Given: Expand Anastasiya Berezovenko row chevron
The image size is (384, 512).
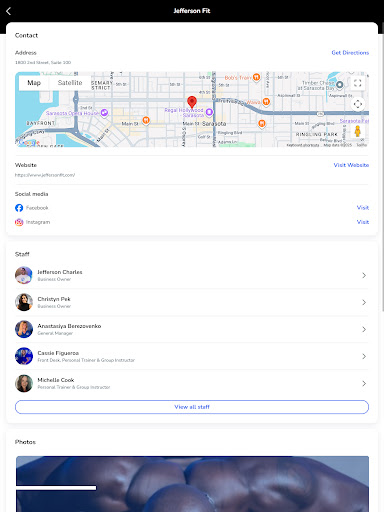Looking at the screenshot, I should [x=364, y=329].
